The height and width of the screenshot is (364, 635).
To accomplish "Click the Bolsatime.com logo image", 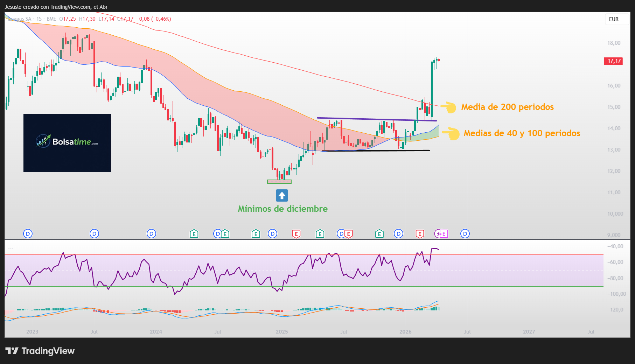I will coord(67,143).
